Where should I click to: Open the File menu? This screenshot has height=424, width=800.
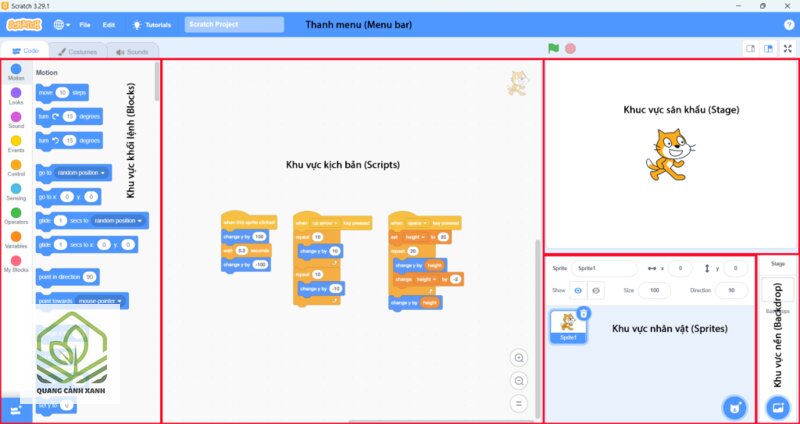click(x=85, y=24)
